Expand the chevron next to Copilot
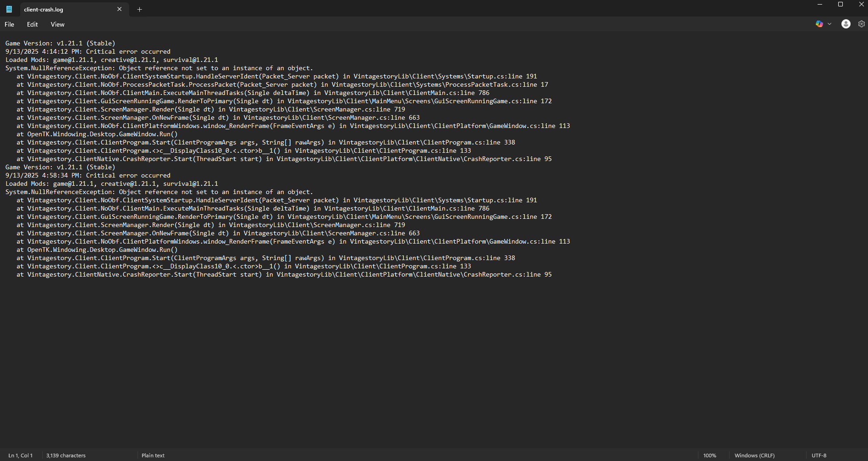Screen dimensions: 868x461 pyautogui.click(x=830, y=24)
